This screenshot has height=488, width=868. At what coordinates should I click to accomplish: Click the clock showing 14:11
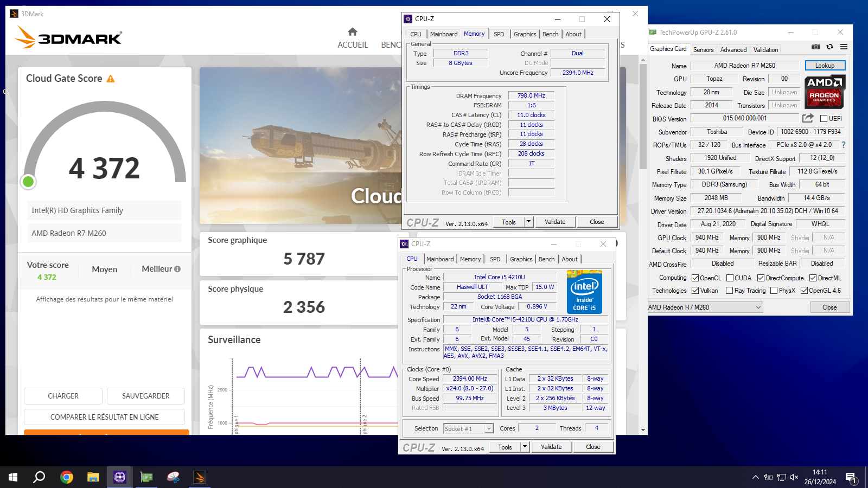[820, 472]
